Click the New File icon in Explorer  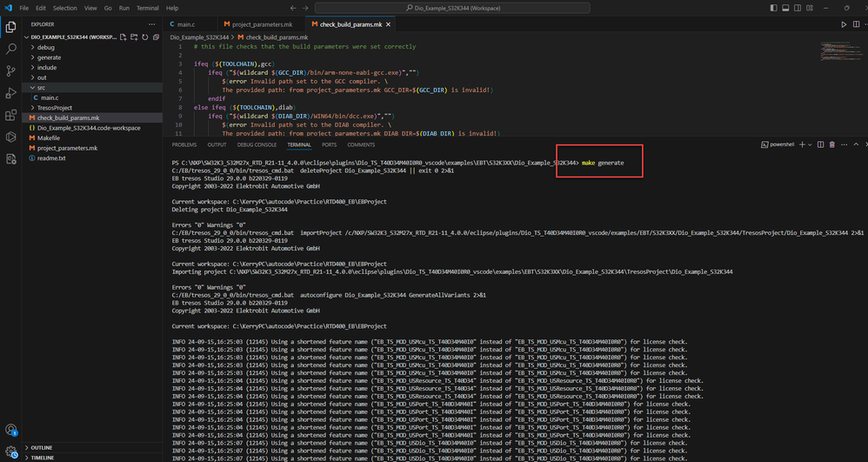[x=124, y=37]
